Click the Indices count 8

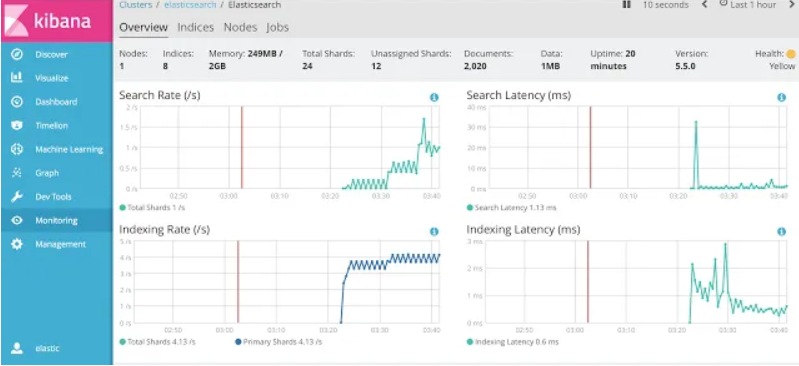[166, 66]
